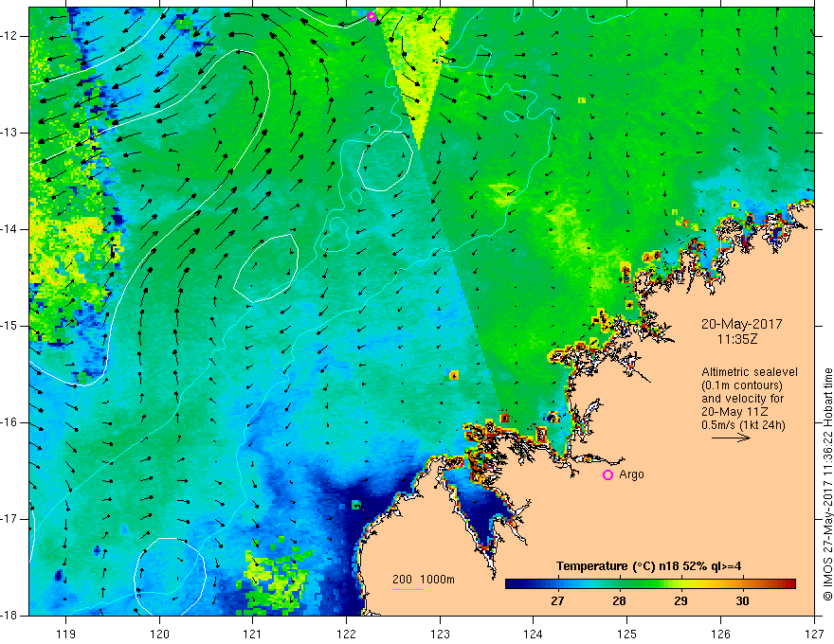Click the latitude axis label '-17'
Image resolution: width=834 pixels, height=644 pixels.
tap(10, 519)
